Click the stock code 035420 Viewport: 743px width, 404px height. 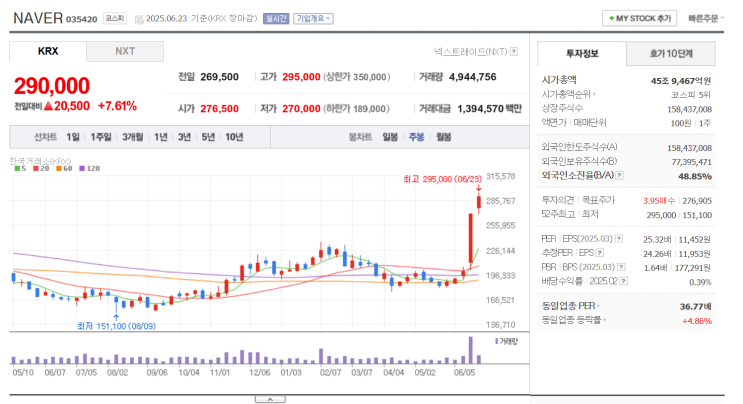click(82, 19)
